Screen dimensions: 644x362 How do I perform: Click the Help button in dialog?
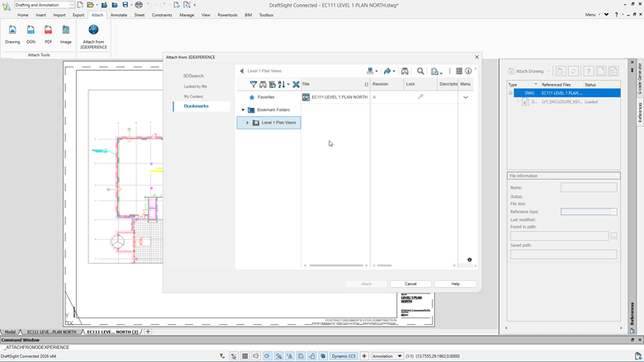[x=455, y=284]
